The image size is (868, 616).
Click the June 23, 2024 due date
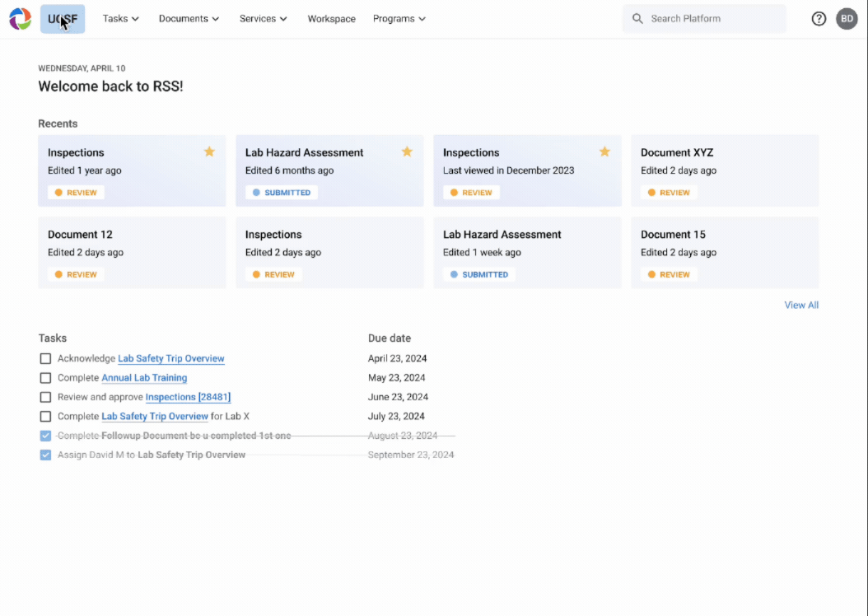[x=398, y=398]
